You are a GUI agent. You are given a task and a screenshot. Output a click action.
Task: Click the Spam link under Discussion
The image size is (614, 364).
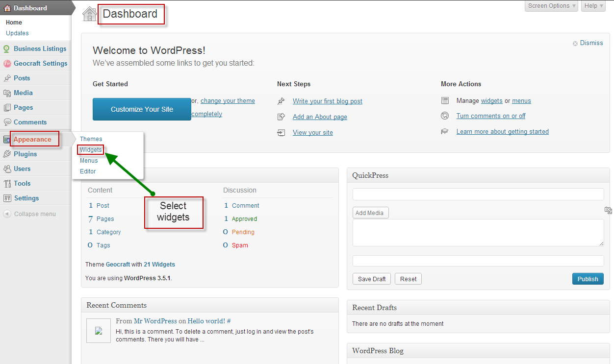(240, 245)
